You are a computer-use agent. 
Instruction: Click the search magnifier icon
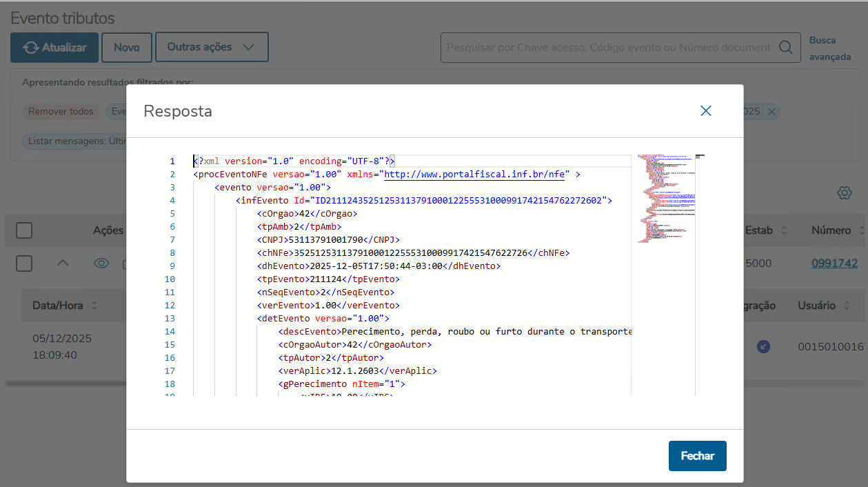pyautogui.click(x=785, y=48)
